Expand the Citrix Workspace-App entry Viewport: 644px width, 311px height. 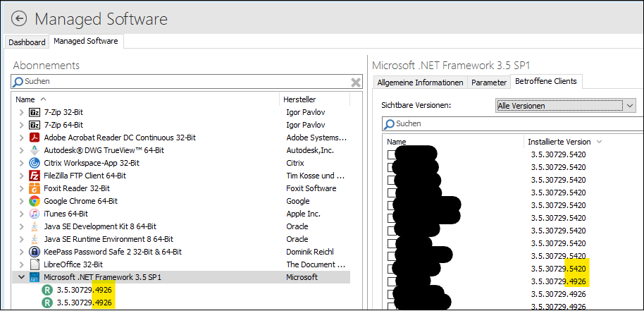pyautogui.click(x=21, y=163)
